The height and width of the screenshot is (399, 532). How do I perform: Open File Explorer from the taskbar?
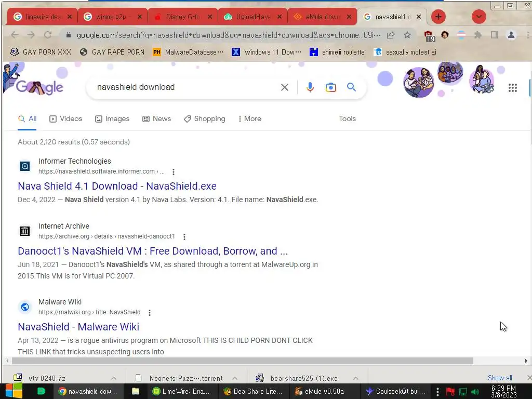[136, 391]
